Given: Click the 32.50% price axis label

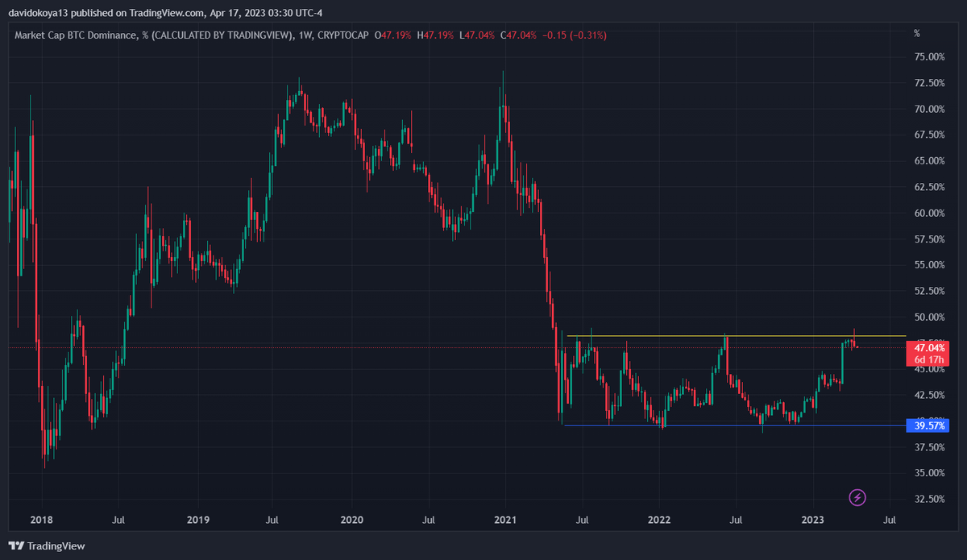Looking at the screenshot, I should [929, 499].
